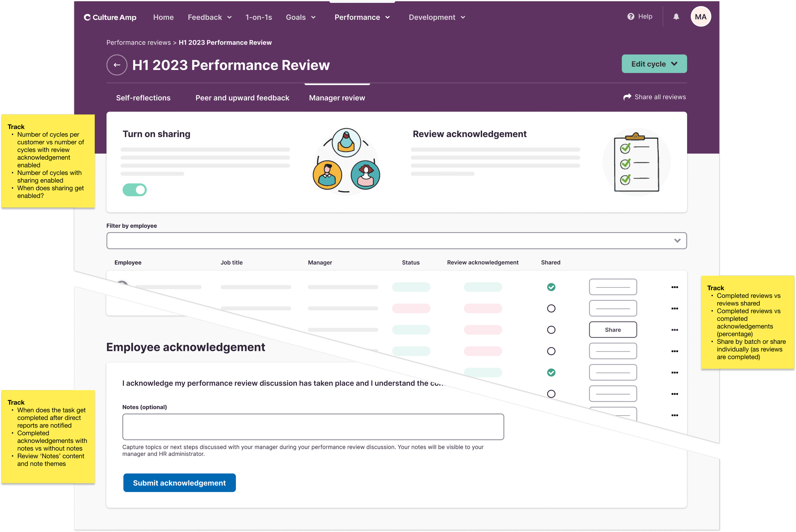The height and width of the screenshot is (532, 796).
Task: Click the Culture Amp logo
Action: (110, 17)
